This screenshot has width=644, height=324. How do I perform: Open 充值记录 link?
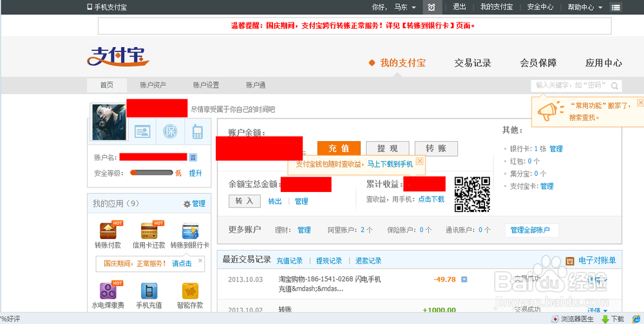289,261
